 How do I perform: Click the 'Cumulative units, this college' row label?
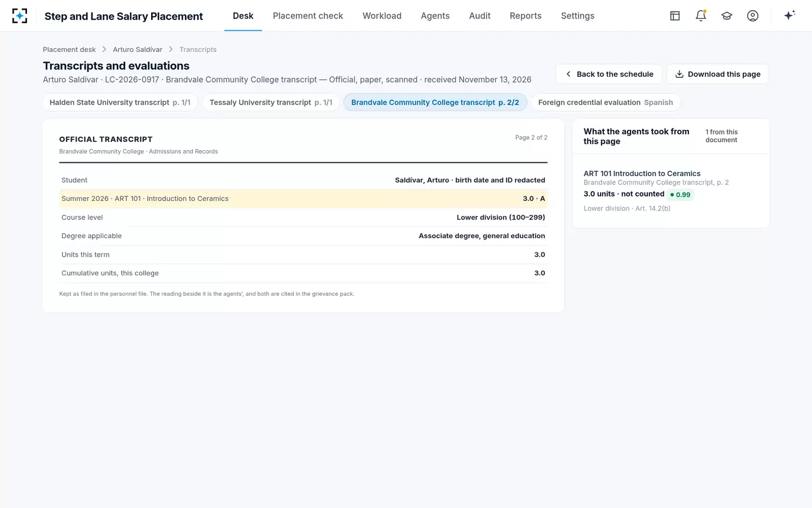pos(110,273)
